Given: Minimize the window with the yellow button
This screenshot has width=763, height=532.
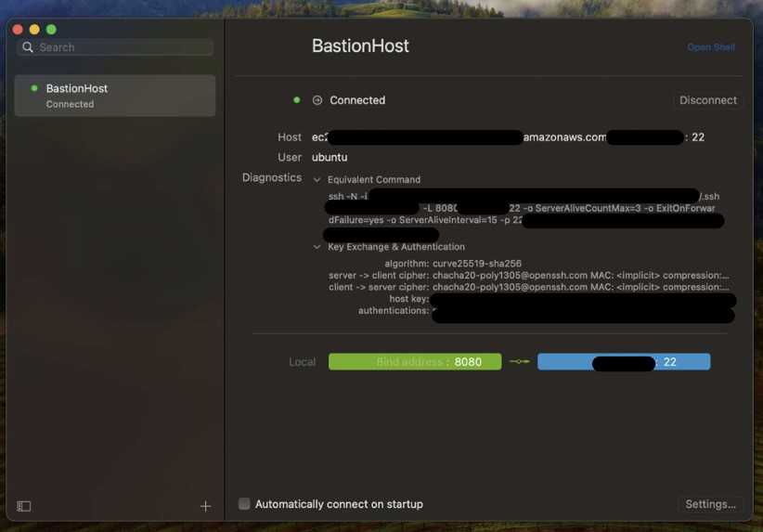Looking at the screenshot, I should pos(34,30).
